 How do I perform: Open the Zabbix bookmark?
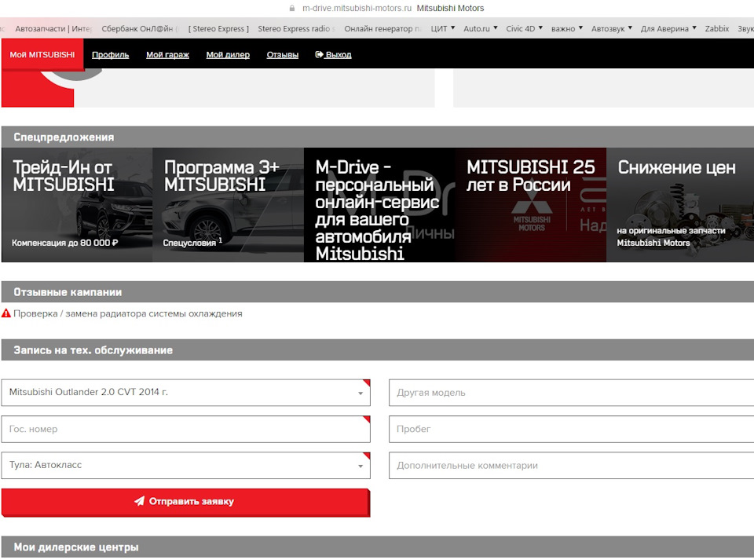pos(717,28)
